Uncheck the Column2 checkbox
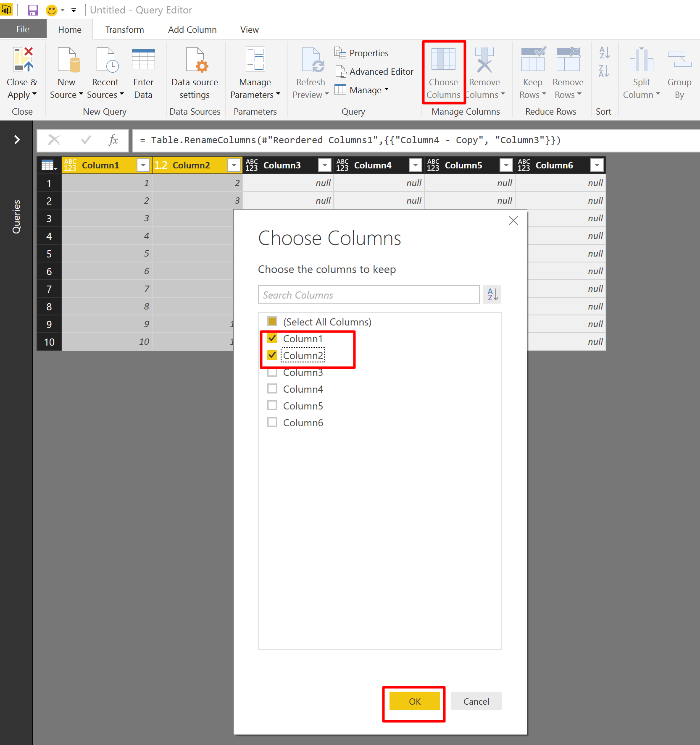Viewport: 700px width, 745px height. [x=272, y=355]
